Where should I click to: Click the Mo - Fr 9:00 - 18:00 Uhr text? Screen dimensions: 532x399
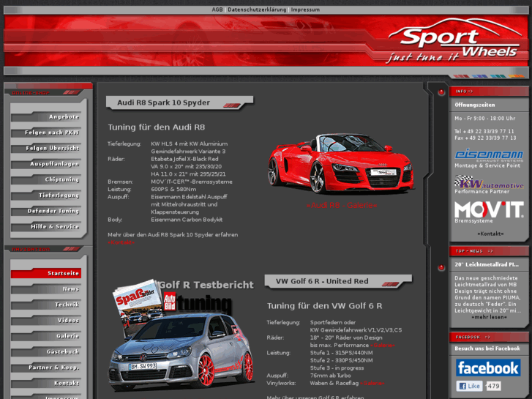(x=485, y=119)
